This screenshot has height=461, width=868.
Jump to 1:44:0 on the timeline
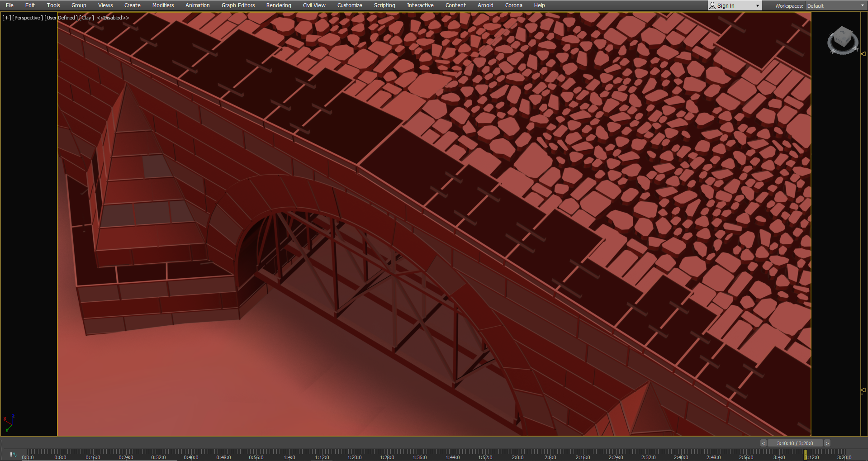click(453, 457)
